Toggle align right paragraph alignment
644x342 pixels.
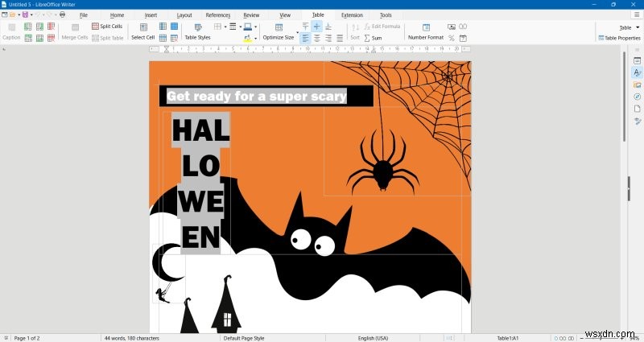click(328, 38)
